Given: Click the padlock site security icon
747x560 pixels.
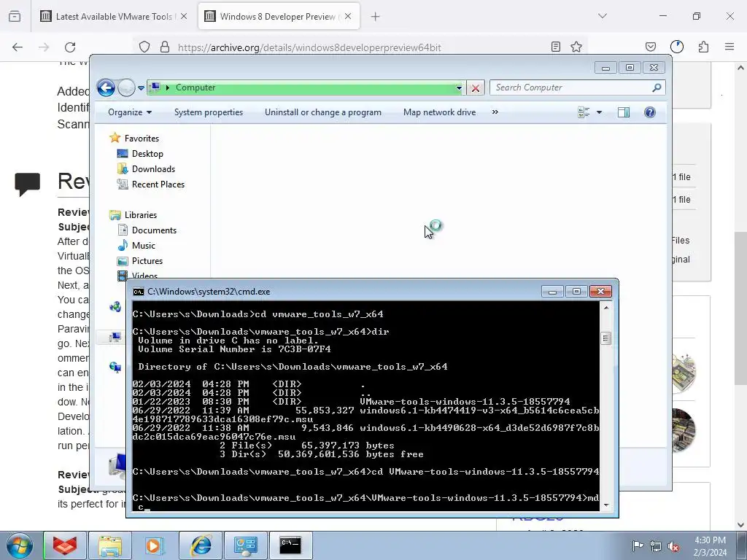Looking at the screenshot, I should point(165,47).
